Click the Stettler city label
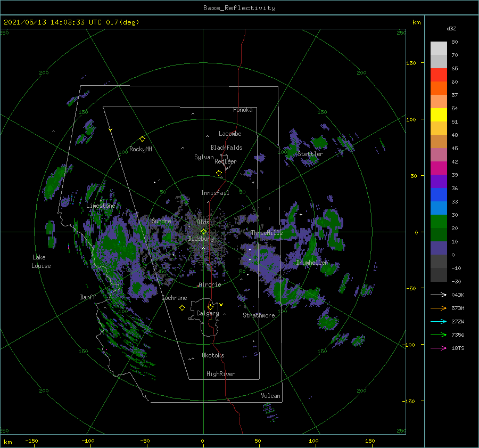479x448 pixels. pos(310,154)
